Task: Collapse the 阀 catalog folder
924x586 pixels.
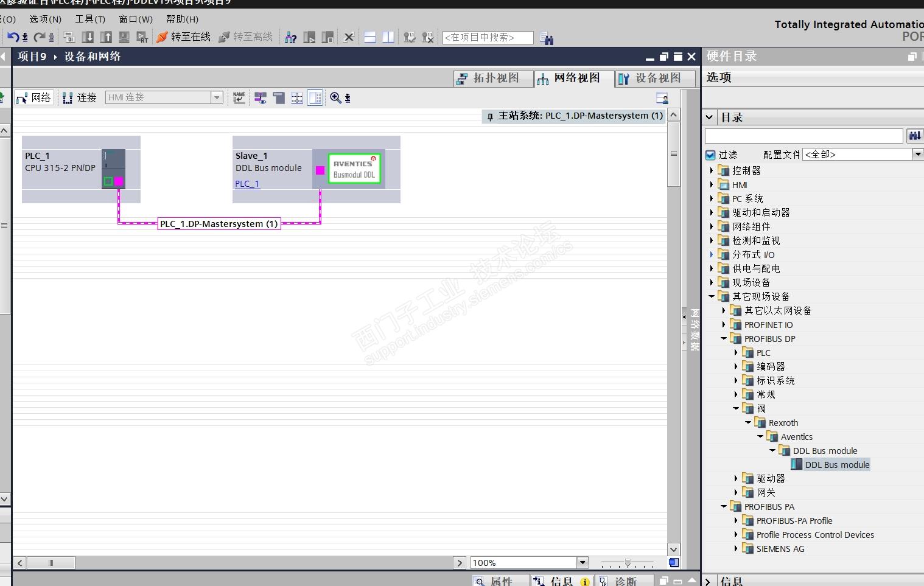Action: click(x=735, y=409)
